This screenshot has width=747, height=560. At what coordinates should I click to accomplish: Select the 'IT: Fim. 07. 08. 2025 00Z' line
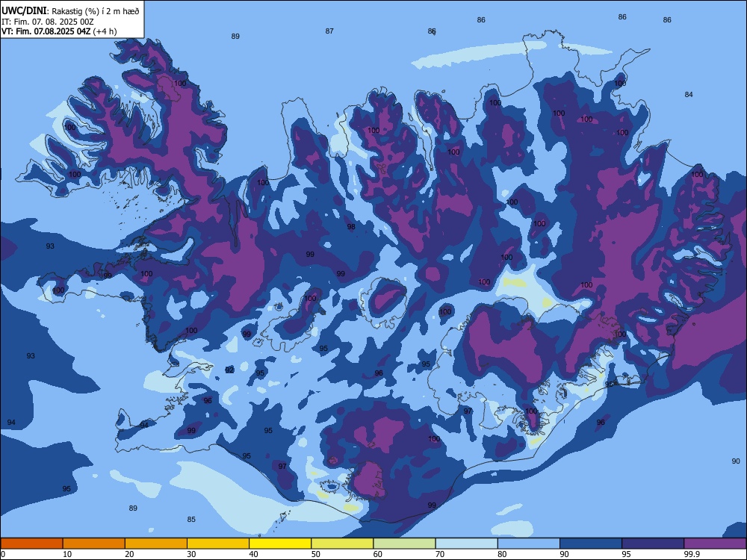pos(48,22)
